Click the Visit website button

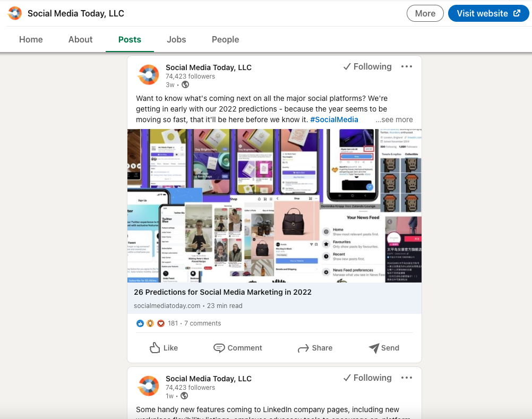pos(488,13)
